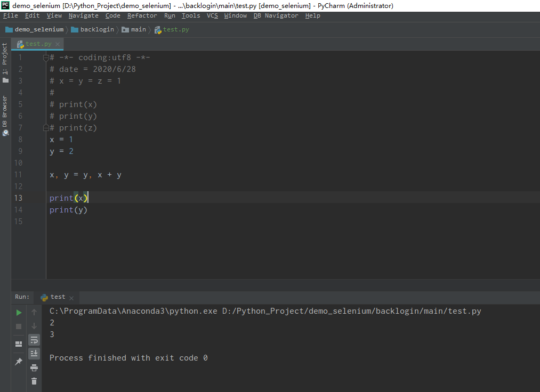The height and width of the screenshot is (392, 540).
Task: Open the View menu
Action: click(54, 15)
